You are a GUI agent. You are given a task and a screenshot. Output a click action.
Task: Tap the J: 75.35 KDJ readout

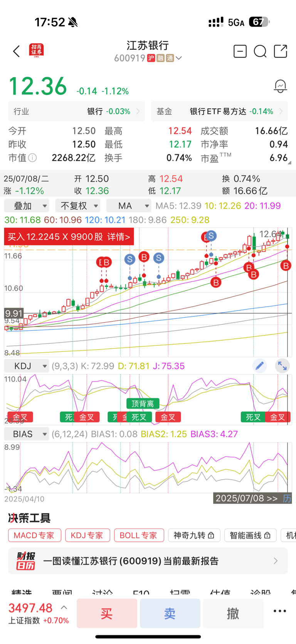(169, 366)
